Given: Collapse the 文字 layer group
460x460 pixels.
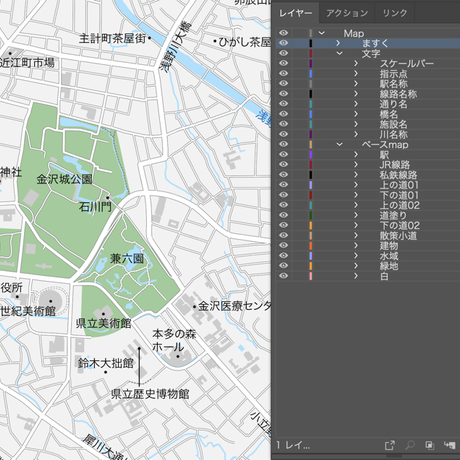Looking at the screenshot, I should pos(339,53).
